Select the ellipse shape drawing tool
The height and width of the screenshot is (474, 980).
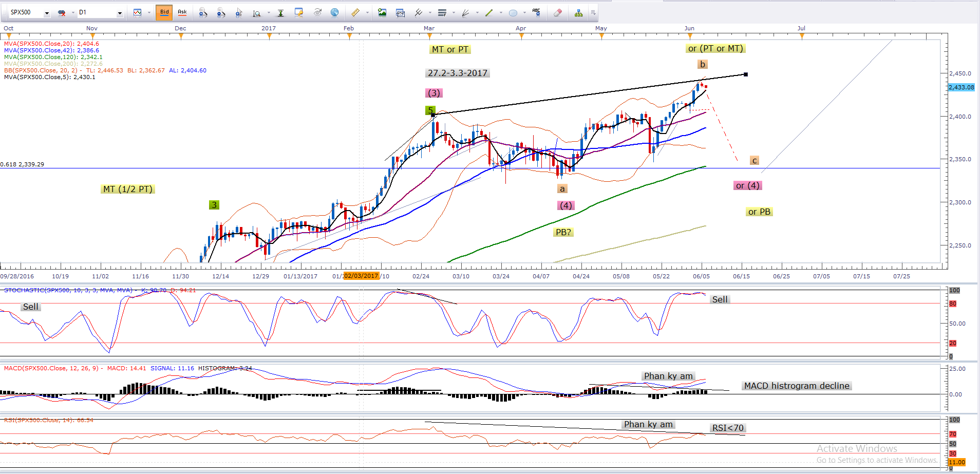coord(513,13)
